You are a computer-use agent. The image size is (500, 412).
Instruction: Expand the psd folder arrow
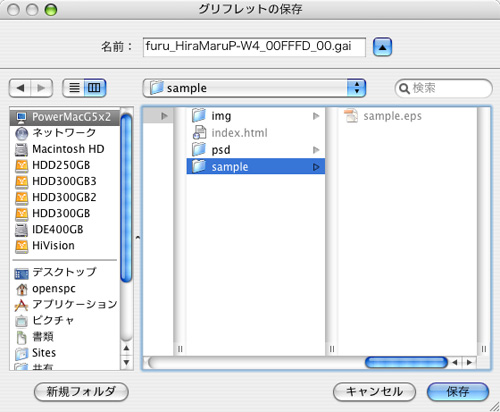click(316, 150)
